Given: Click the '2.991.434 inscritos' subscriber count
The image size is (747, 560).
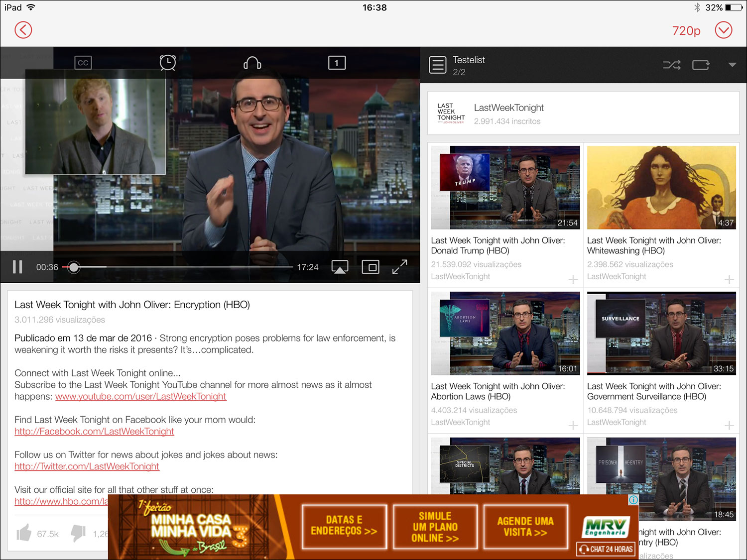Looking at the screenshot, I should point(507,121).
